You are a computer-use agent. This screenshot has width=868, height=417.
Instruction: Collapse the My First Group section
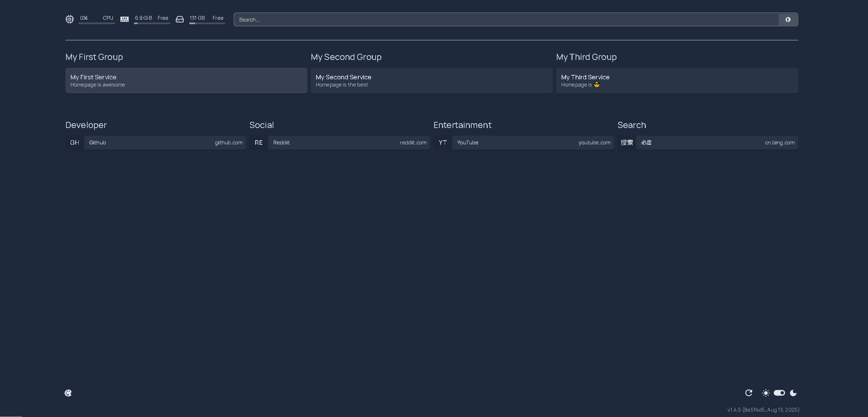pos(94,57)
